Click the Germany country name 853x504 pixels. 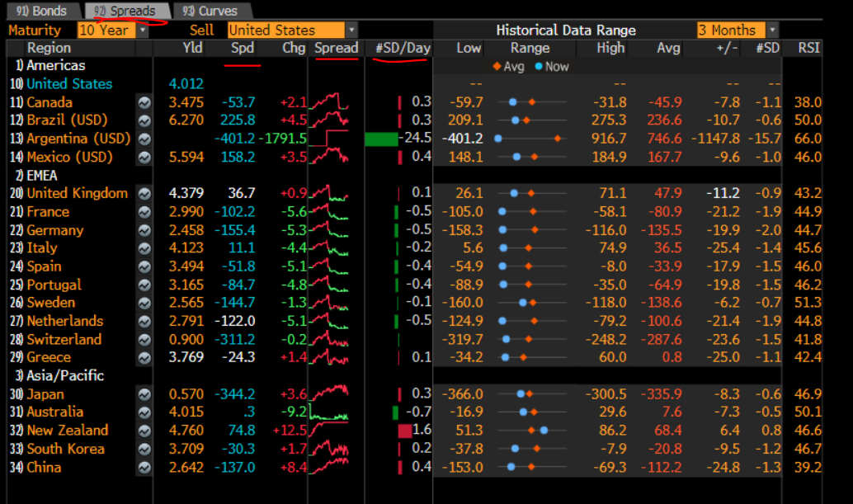pyautogui.click(x=55, y=230)
